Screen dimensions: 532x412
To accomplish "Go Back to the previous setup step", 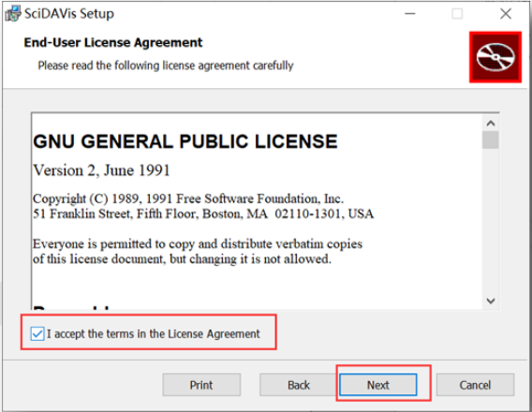I will [x=299, y=385].
